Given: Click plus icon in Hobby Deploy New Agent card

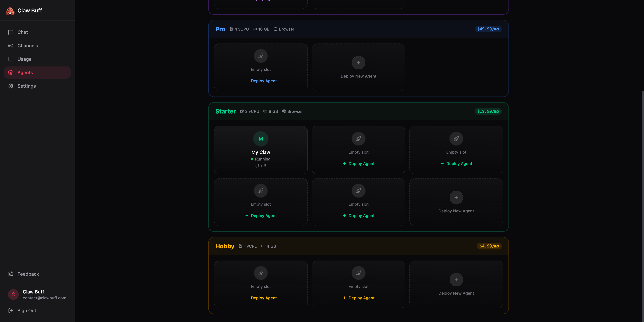Looking at the screenshot, I should point(456,280).
